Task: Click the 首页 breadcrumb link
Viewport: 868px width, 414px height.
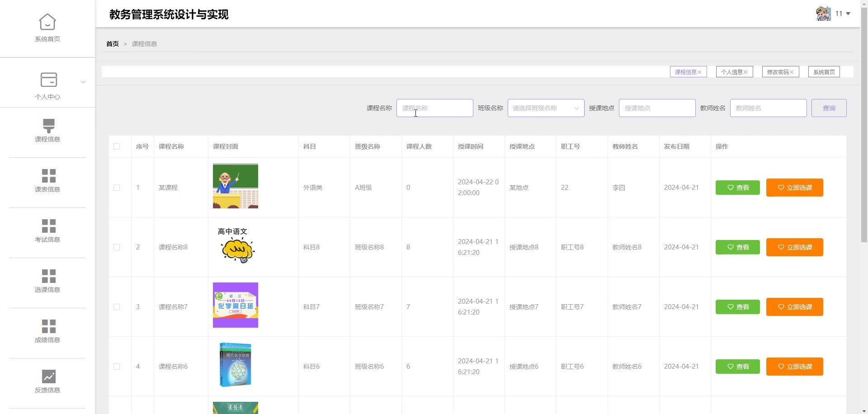Action: coord(113,44)
